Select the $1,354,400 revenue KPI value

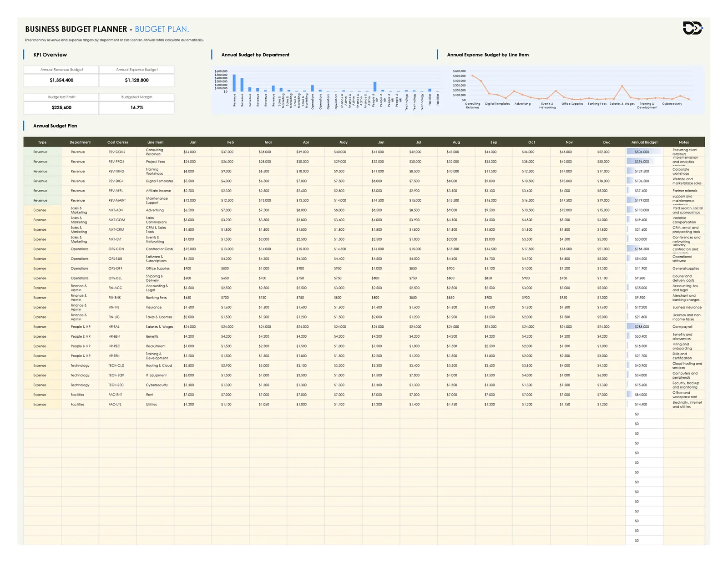tap(61, 80)
